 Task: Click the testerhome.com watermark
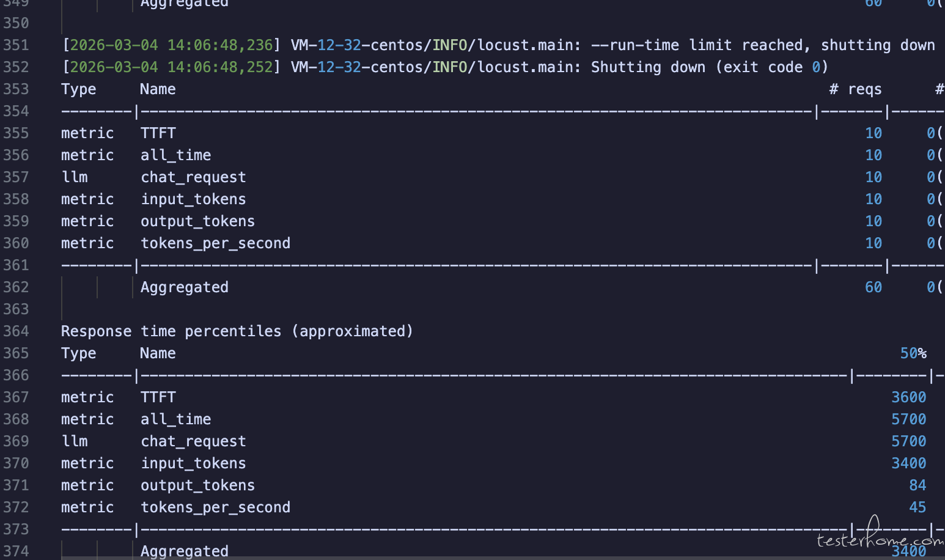click(x=879, y=538)
